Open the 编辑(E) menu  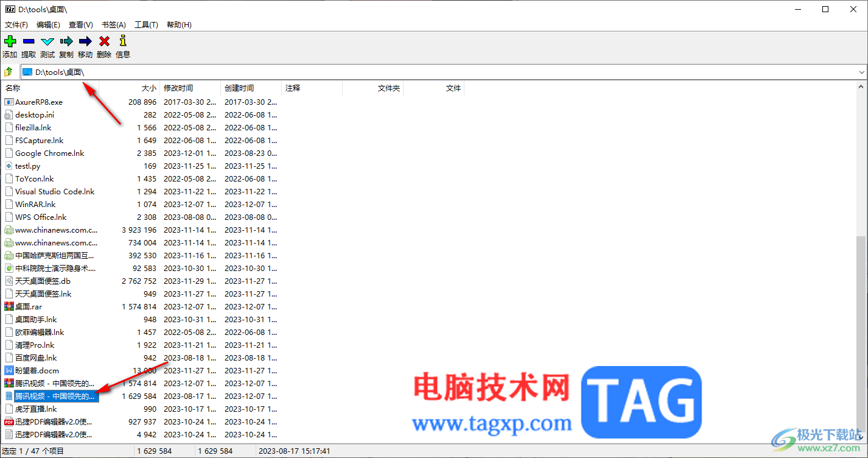point(48,25)
